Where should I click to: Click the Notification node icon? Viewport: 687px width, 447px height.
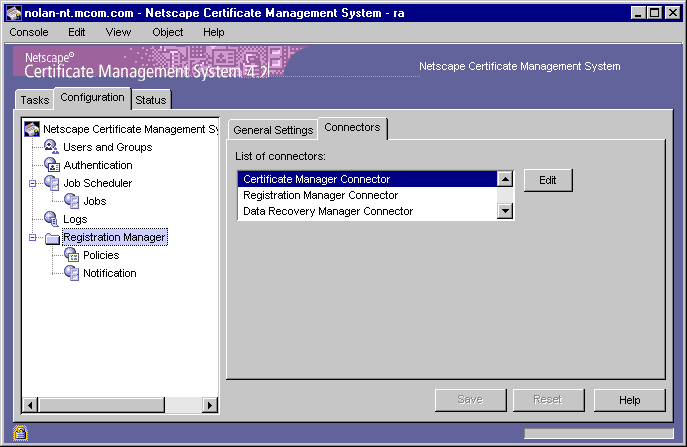[x=71, y=273]
